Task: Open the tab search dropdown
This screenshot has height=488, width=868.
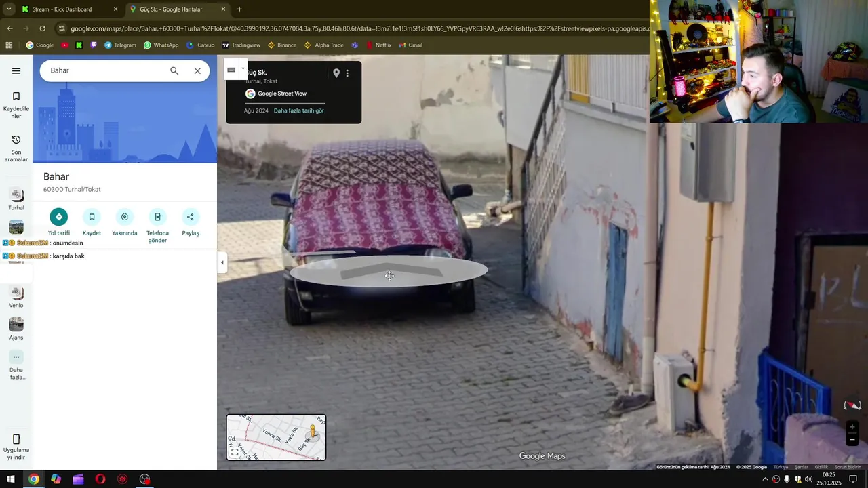Action: [8, 9]
